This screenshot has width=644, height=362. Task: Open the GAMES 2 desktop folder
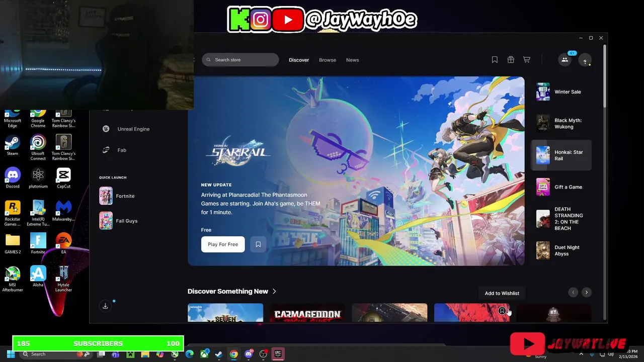(13, 244)
